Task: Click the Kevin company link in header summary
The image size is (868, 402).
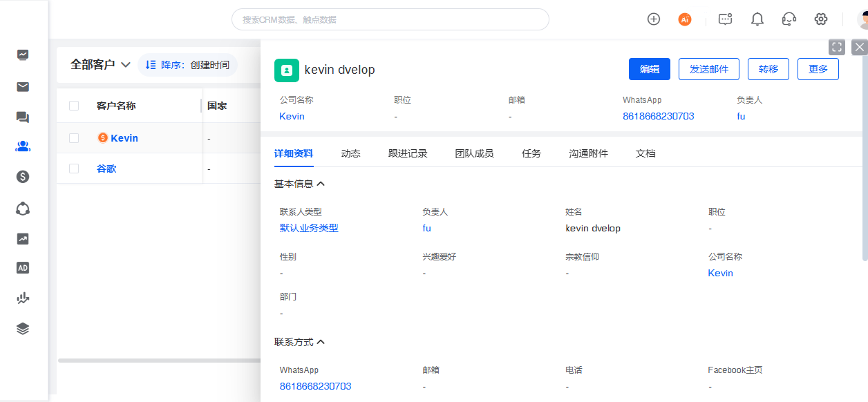Action: tap(292, 116)
